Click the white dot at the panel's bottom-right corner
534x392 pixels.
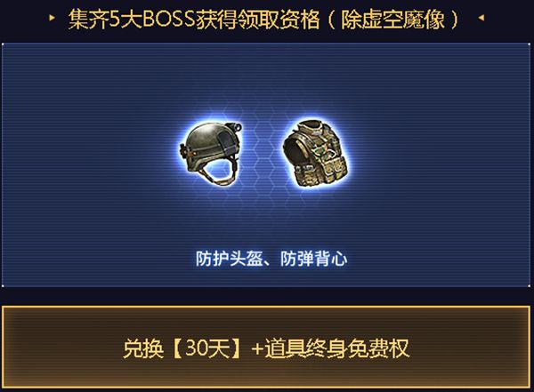530,286
